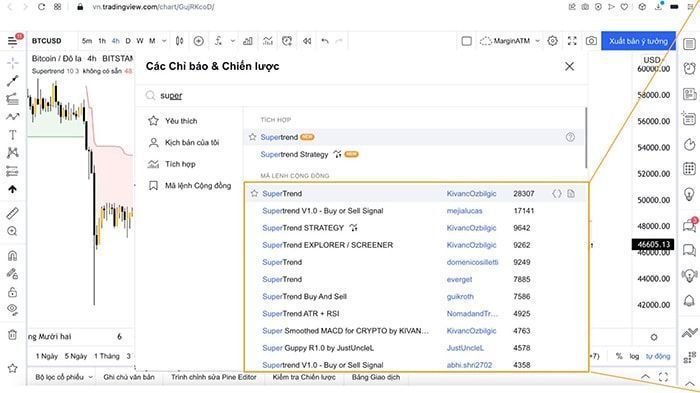This screenshot has width=700, height=393.
Task: Open the MarginATM layout dropdown
Action: [510, 41]
